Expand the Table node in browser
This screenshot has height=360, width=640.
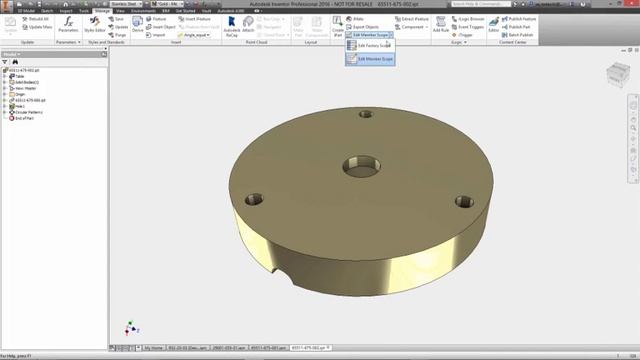click(x=4, y=76)
